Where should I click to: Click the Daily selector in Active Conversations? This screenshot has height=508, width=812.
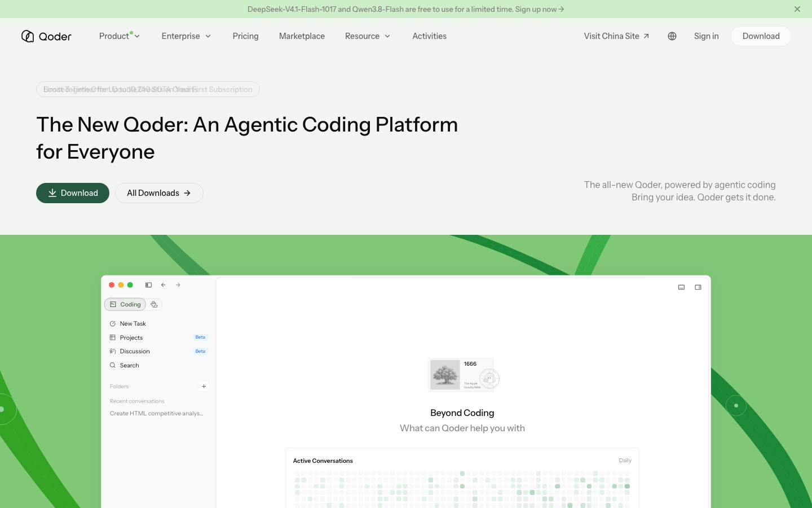[625, 461]
